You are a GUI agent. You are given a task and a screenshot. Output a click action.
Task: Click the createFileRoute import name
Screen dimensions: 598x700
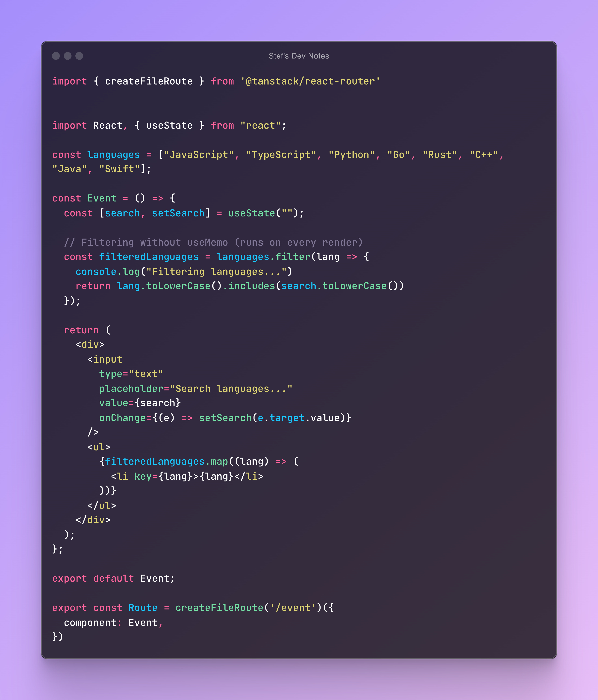[x=149, y=81]
